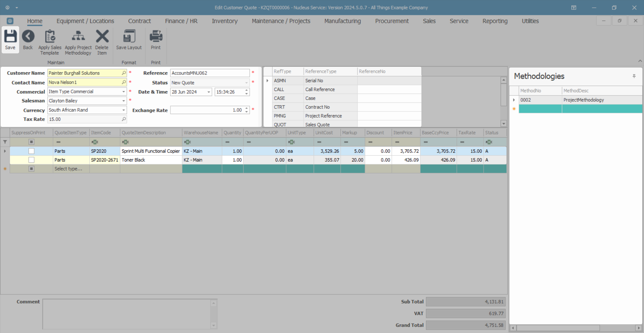Screen dimensions: 644x333
Task: Set QuoteItemType filter condition operator
Action: coord(58,142)
